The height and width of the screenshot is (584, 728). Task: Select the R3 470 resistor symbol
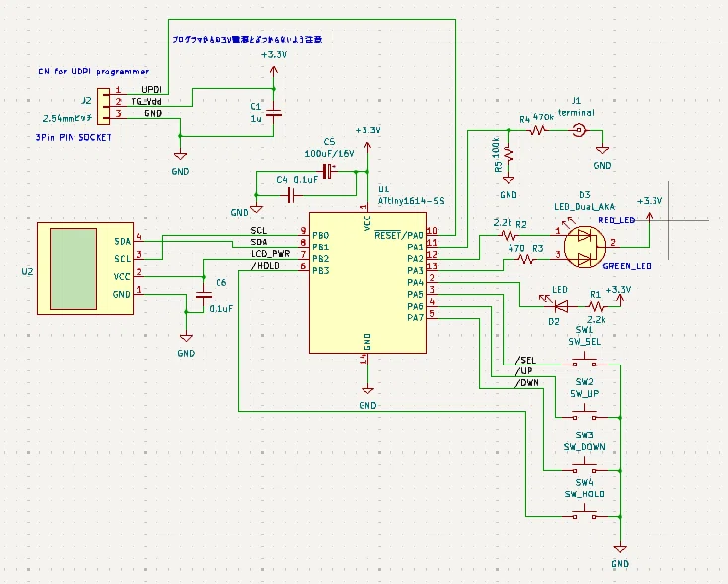(526, 259)
